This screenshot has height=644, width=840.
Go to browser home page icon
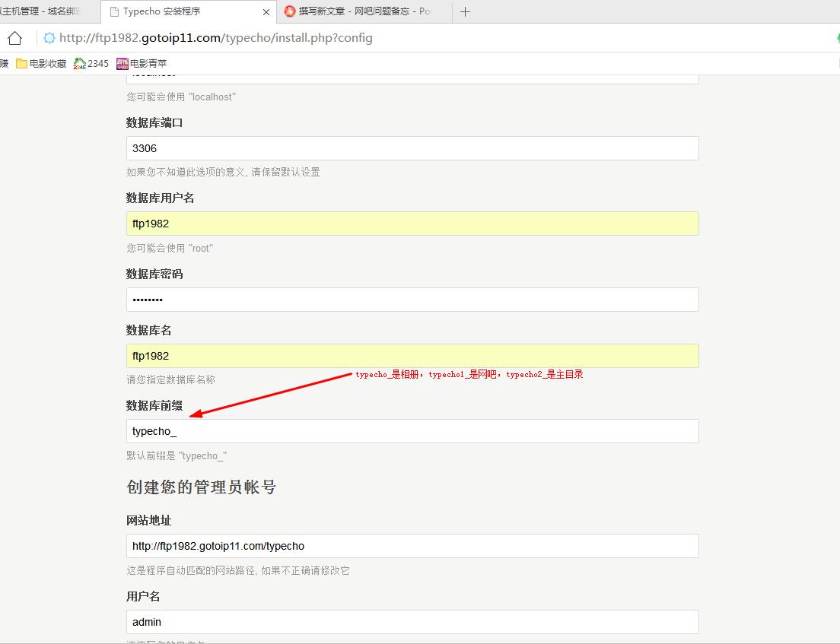(15, 38)
